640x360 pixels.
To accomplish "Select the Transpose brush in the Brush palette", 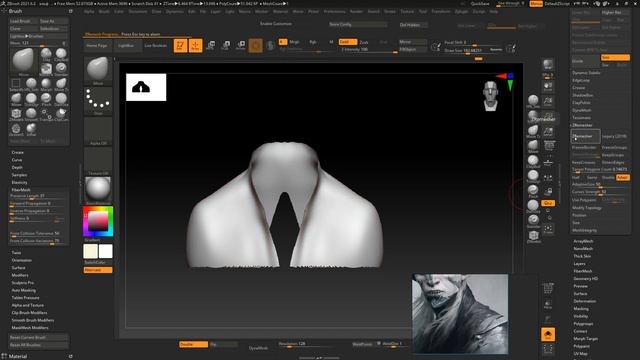I will point(46,114).
